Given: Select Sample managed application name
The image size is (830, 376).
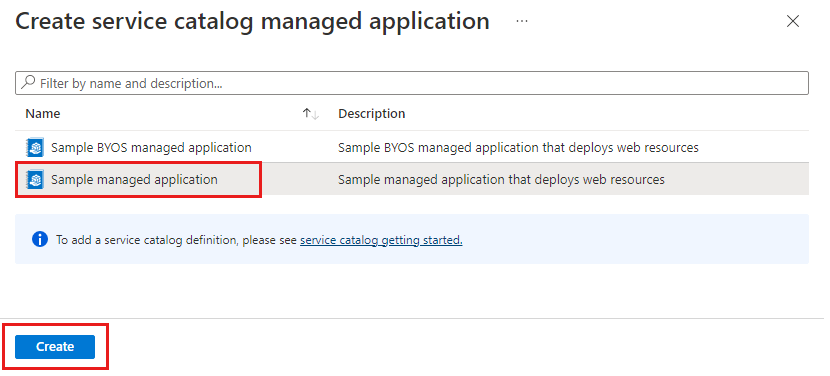Looking at the screenshot, I should click(134, 180).
